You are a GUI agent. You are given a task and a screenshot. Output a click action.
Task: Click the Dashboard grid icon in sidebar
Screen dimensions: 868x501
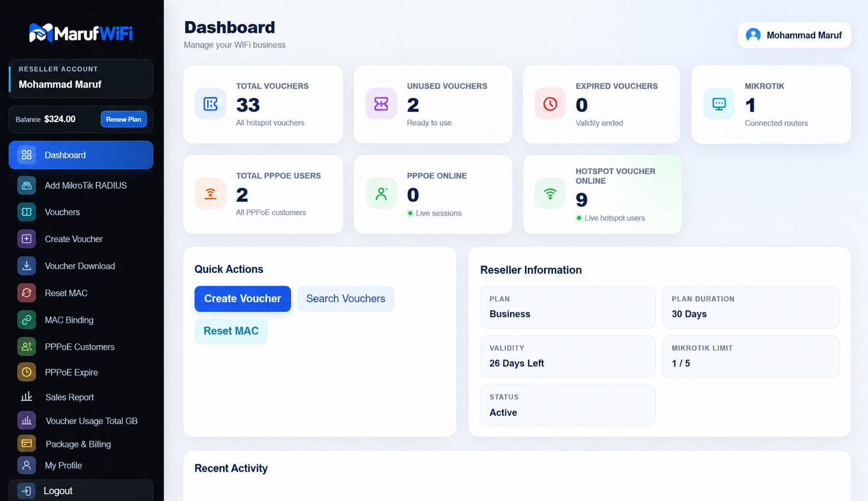(x=26, y=155)
